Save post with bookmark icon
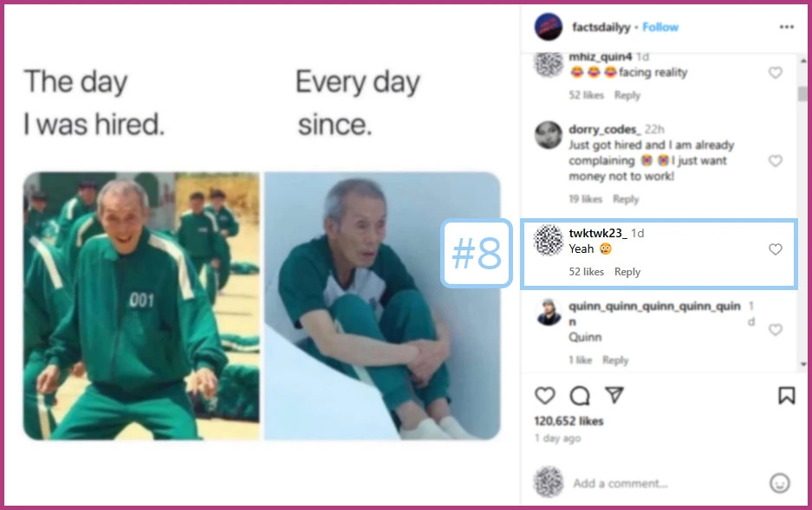812x510 pixels. tap(787, 396)
